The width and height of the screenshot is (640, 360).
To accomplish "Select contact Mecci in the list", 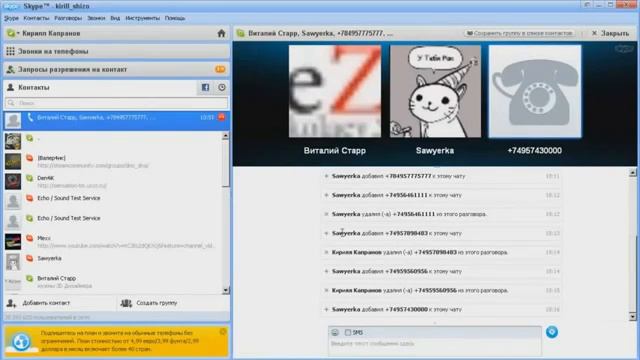I will click(113, 241).
